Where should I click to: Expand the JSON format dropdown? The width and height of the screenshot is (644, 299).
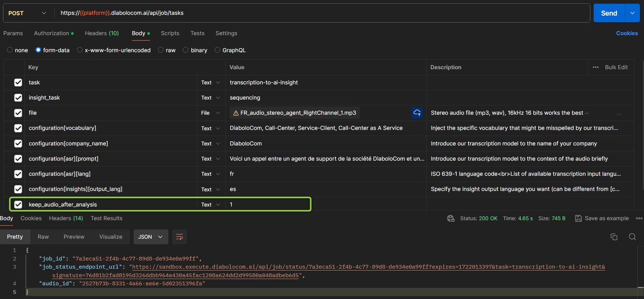click(x=151, y=237)
